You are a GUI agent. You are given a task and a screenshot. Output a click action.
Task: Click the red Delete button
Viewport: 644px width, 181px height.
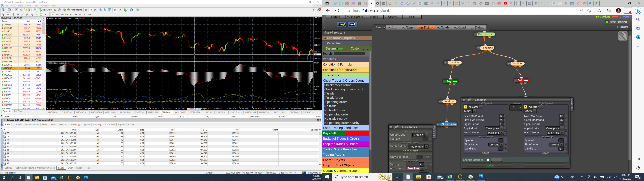[545, 166]
